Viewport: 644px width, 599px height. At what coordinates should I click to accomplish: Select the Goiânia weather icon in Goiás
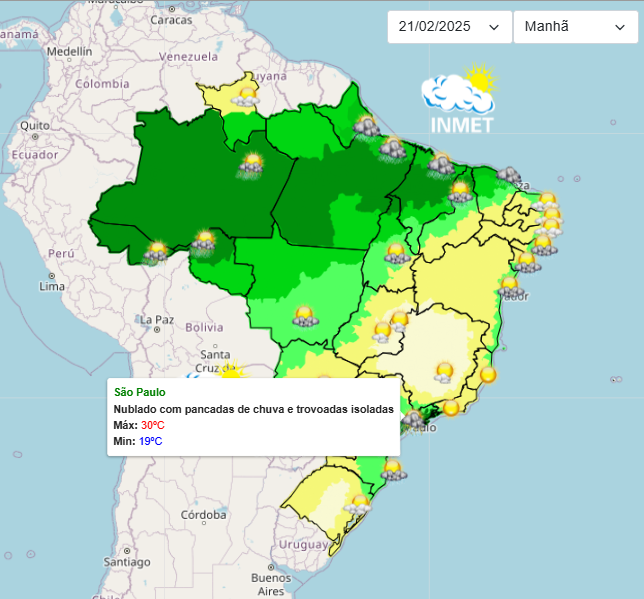coord(382,332)
